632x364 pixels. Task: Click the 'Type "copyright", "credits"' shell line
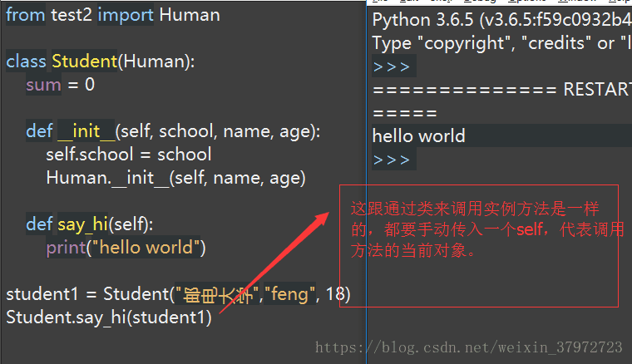501,43
